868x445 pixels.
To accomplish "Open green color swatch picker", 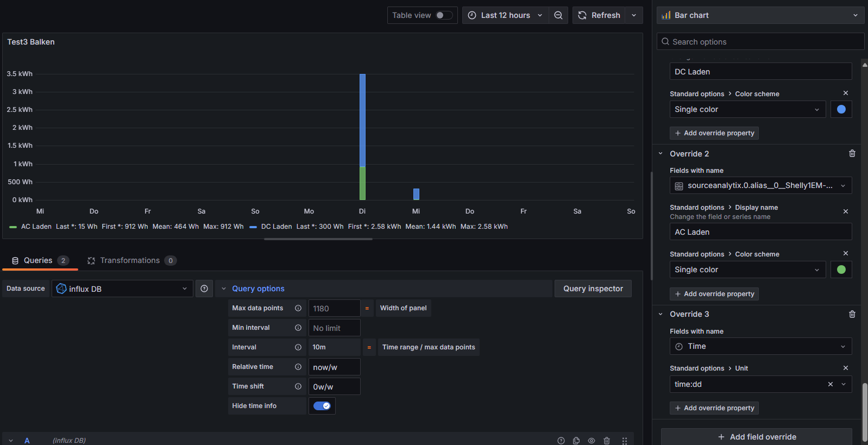I will pos(841,269).
